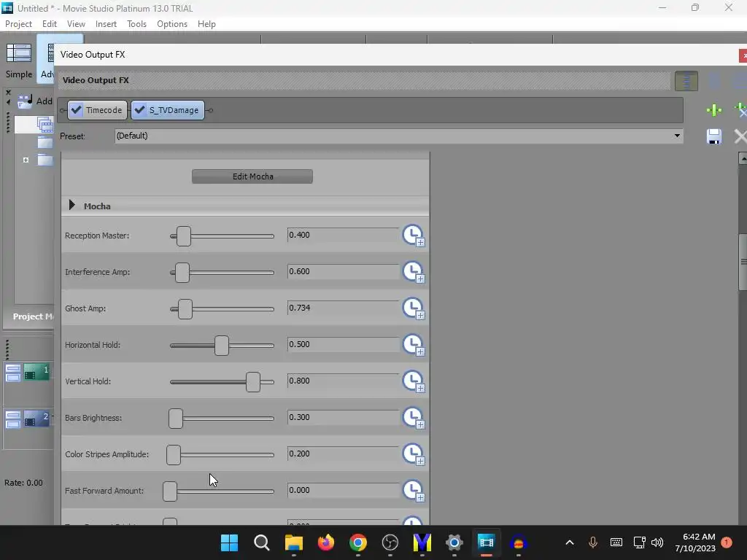Show hidden system tray icons

[x=569, y=542]
